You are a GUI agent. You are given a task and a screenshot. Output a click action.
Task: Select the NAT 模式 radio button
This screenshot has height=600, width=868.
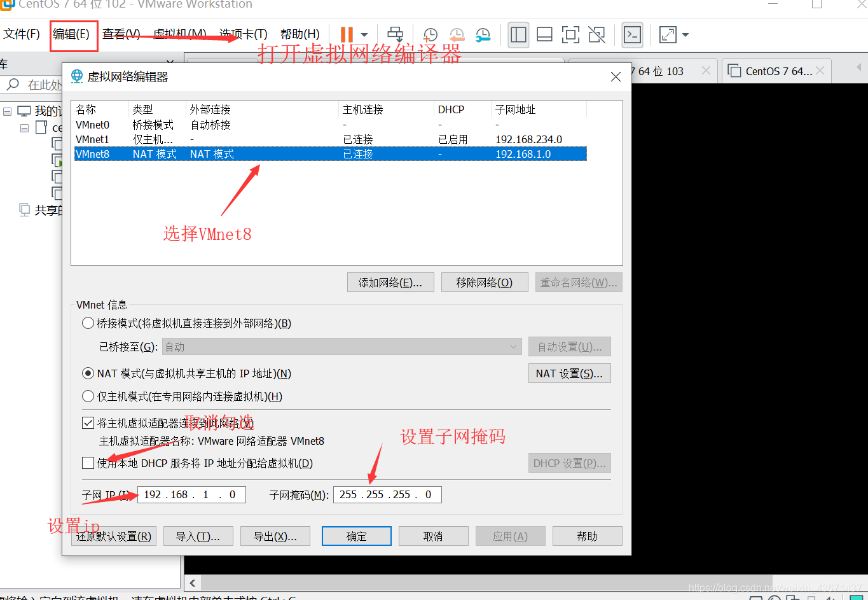(x=88, y=373)
